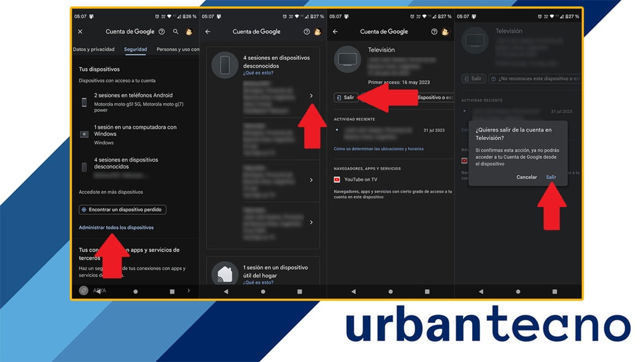The width and height of the screenshot is (644, 362).
Task: Tap YouTube on TV entry
Action: (x=360, y=180)
